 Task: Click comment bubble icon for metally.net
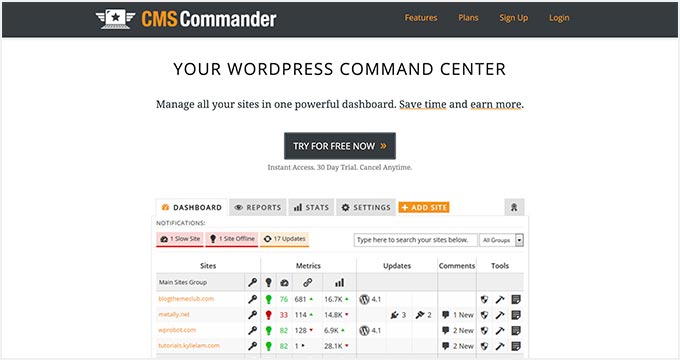[x=445, y=315]
